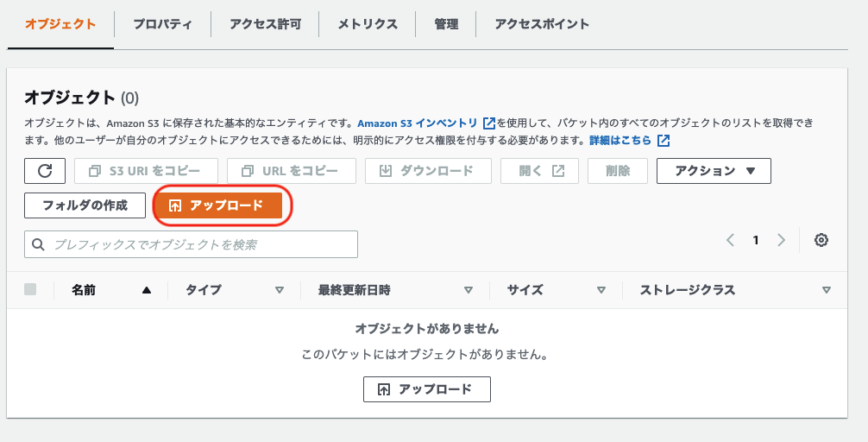Select the メトリクス tab
Screen dimensions: 868x442
point(368,24)
